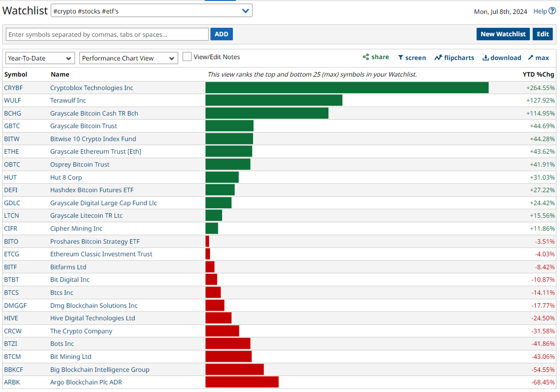The width and height of the screenshot is (560, 392).
Task: Open the watchlist selector dropdown
Action: (x=151, y=11)
